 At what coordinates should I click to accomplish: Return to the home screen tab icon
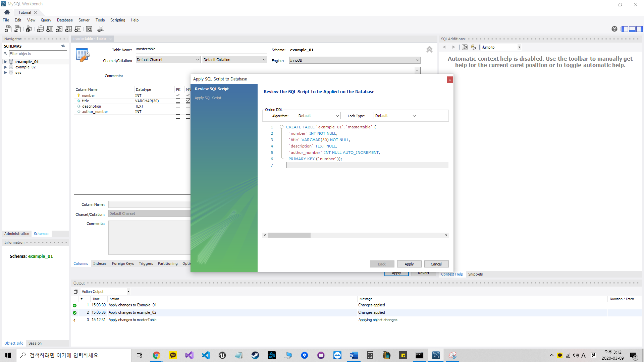click(x=7, y=12)
